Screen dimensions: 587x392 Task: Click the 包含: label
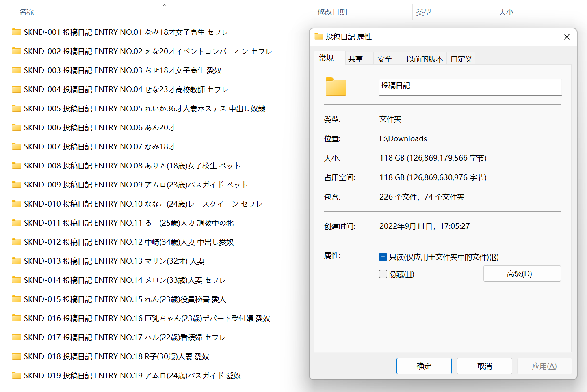332,197
